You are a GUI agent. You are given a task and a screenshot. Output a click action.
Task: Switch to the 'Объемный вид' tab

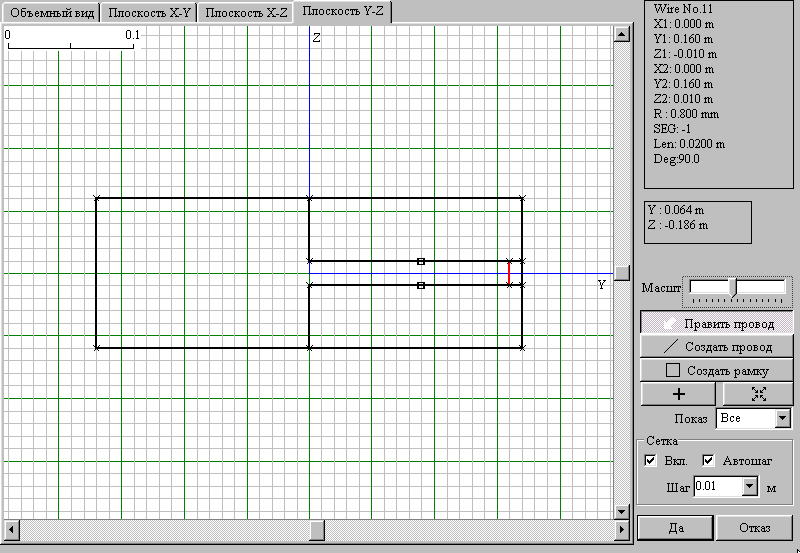50,13
